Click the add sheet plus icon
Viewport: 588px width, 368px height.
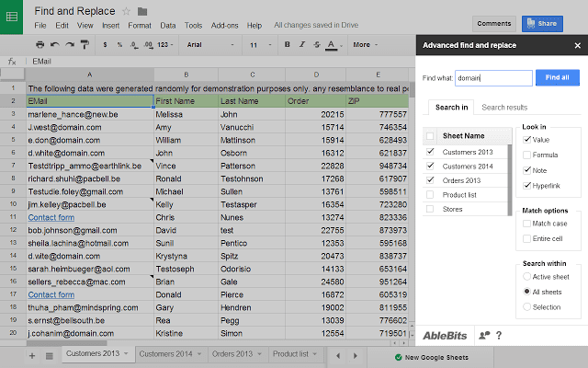point(33,354)
